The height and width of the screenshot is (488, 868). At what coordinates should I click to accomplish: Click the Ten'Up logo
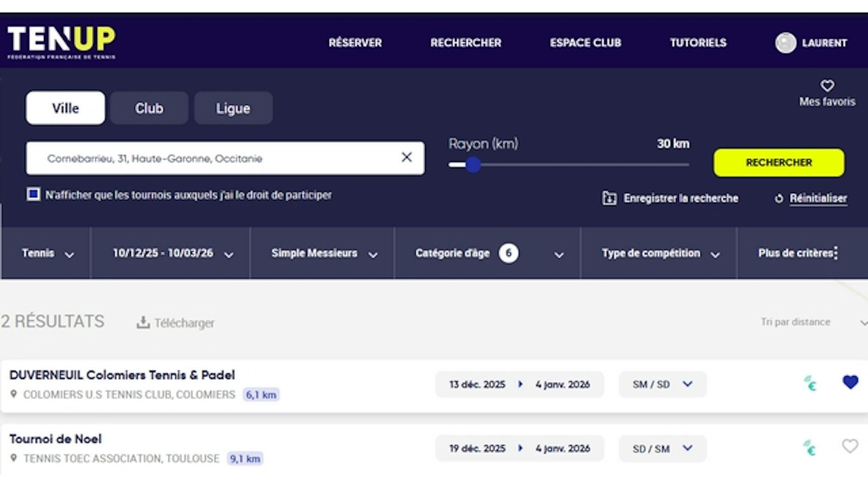point(61,42)
